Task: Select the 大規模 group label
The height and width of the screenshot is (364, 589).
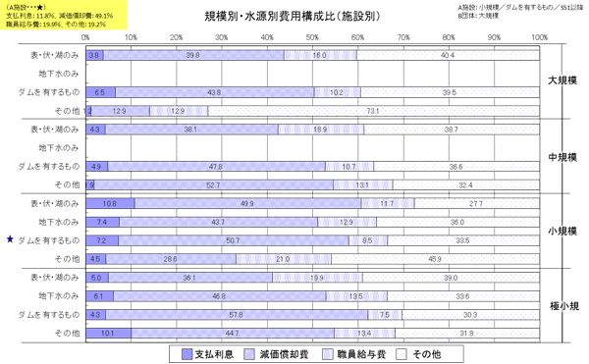Action: (562, 80)
